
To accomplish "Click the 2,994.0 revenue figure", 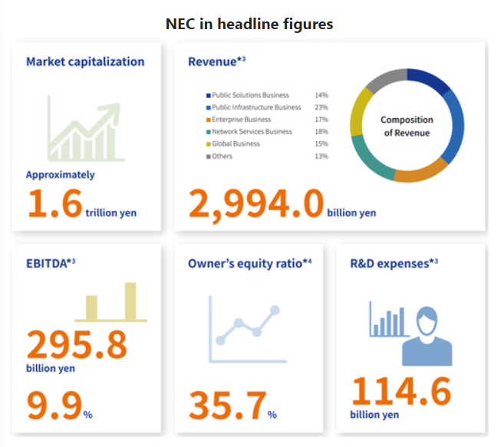I will click(x=255, y=205).
